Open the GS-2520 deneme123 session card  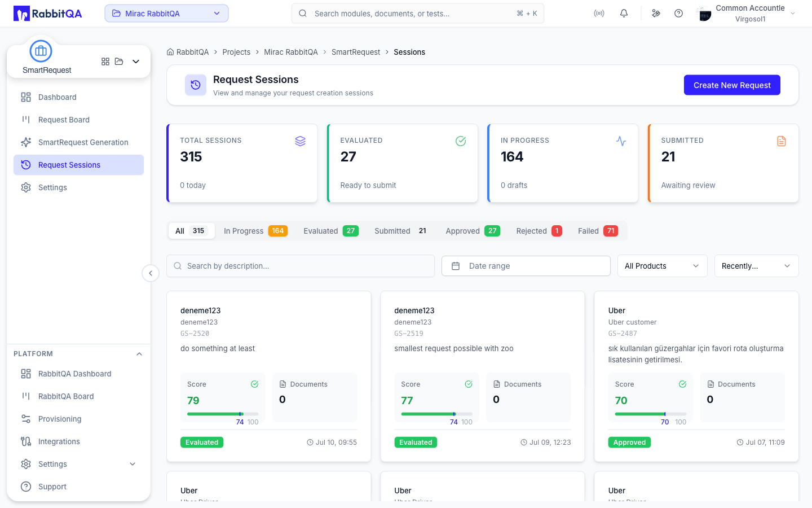tap(269, 376)
